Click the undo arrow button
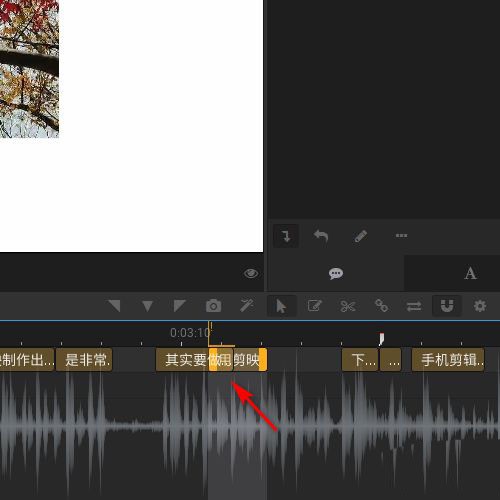 [x=321, y=236]
